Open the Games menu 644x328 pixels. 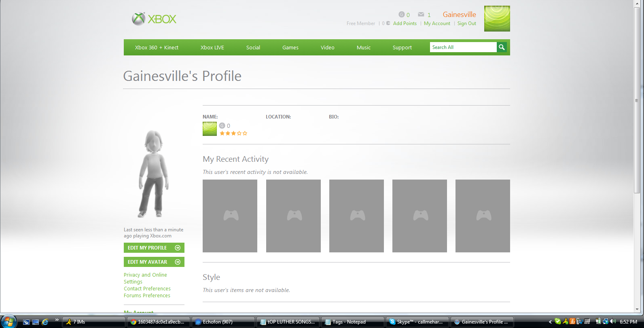(290, 47)
